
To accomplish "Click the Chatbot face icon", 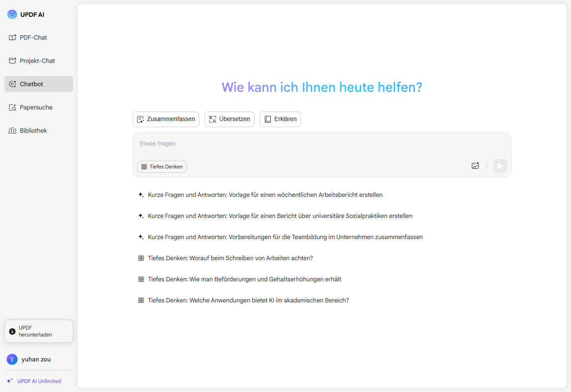I will coord(13,84).
